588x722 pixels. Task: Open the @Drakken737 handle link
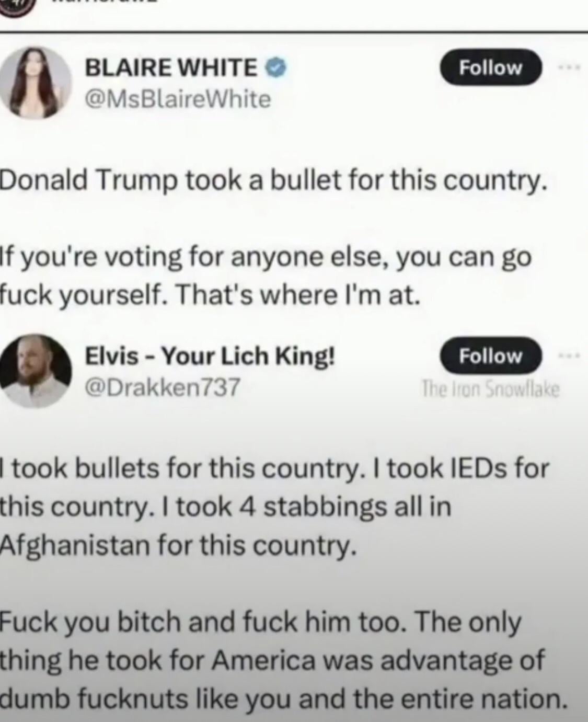[162, 387]
